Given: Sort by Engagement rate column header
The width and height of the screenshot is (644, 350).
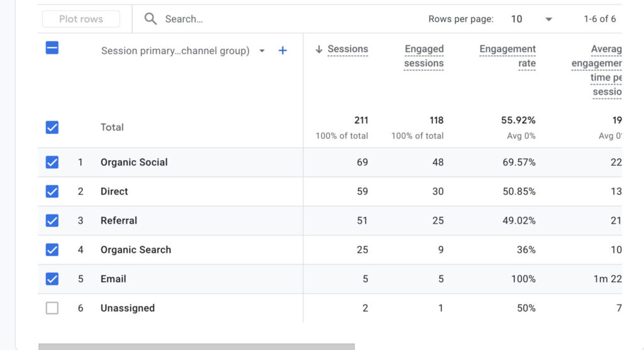Looking at the screenshot, I should click(508, 56).
